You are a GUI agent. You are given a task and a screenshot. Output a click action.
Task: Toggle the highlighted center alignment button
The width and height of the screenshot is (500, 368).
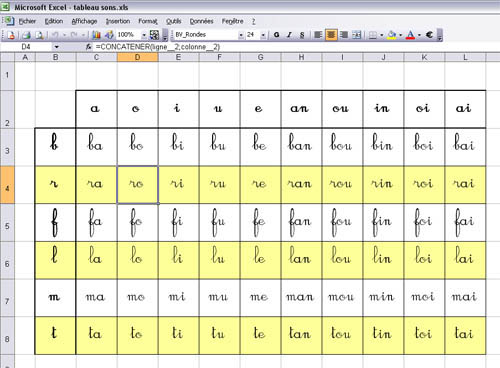[x=331, y=35]
